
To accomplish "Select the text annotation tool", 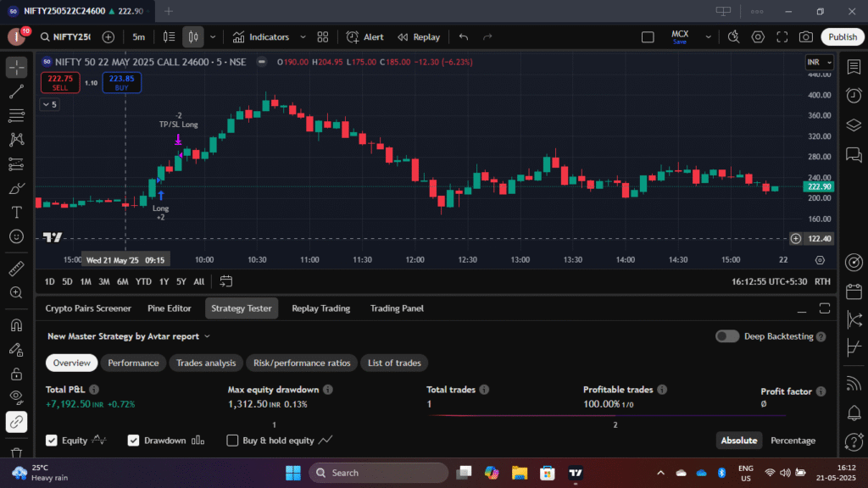I will point(17,213).
